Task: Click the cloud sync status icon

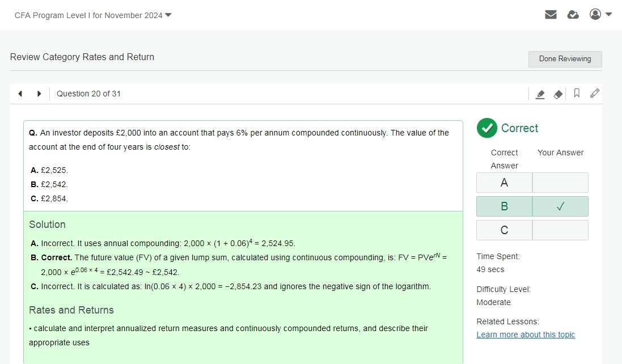Action: pos(573,15)
